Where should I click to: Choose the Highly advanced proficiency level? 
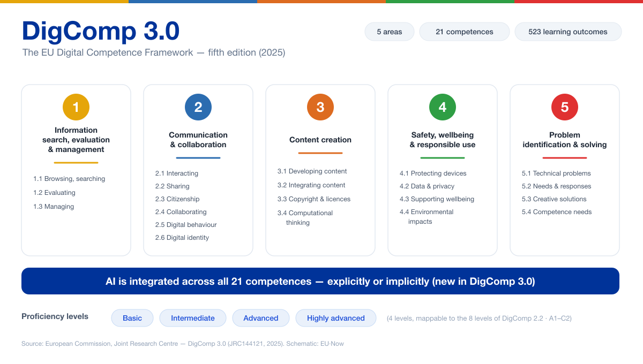coord(336,318)
